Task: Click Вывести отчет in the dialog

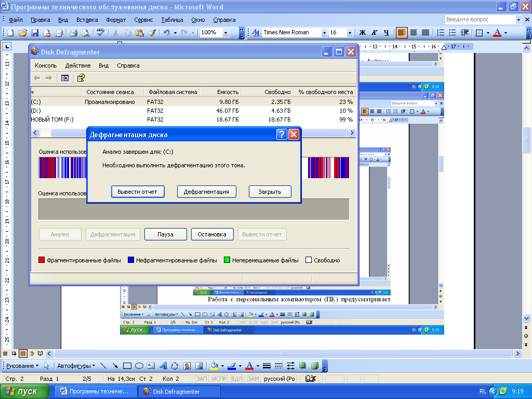Action: [x=137, y=192]
